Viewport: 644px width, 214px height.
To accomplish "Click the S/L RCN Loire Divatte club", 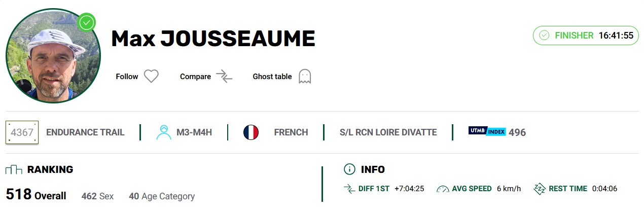I will tap(388, 132).
